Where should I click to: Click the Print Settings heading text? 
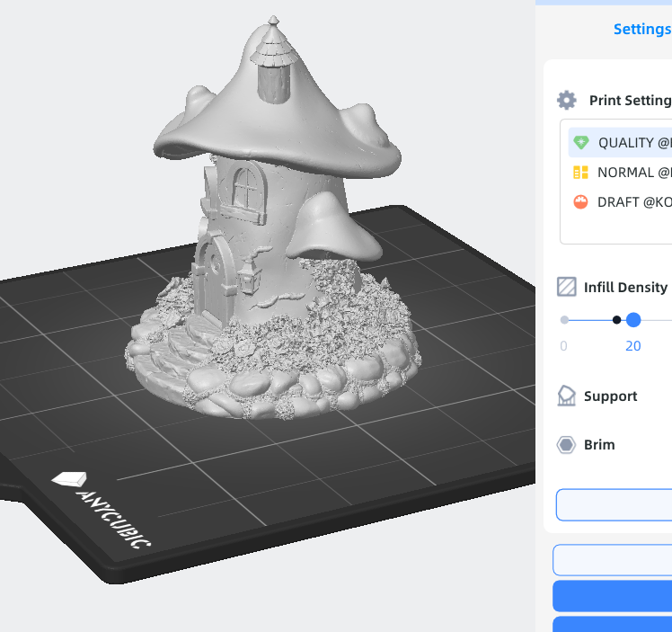click(629, 101)
